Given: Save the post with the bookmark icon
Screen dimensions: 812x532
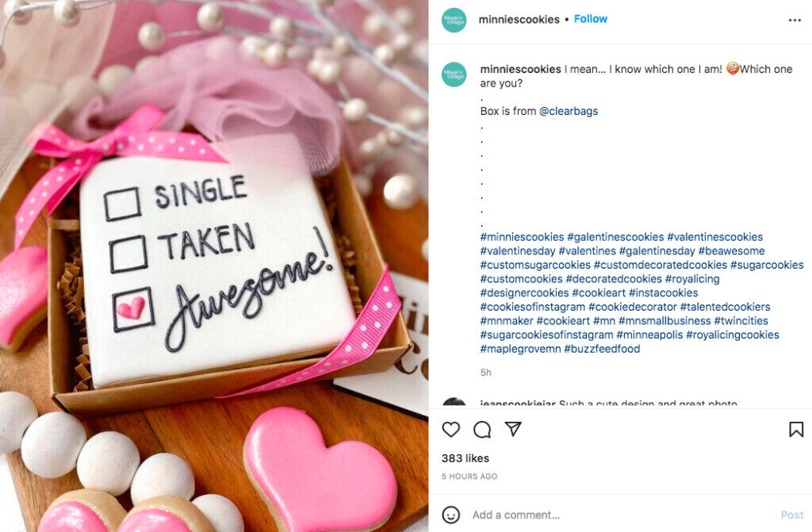Looking at the screenshot, I should [796, 429].
